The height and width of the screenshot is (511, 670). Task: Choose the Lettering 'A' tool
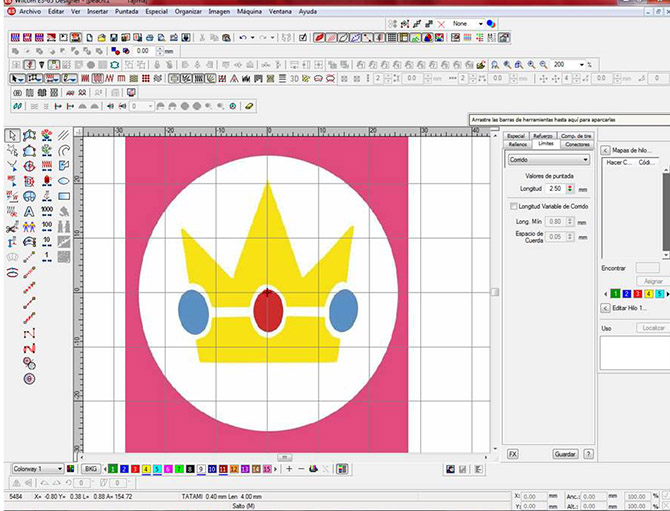tap(29, 211)
